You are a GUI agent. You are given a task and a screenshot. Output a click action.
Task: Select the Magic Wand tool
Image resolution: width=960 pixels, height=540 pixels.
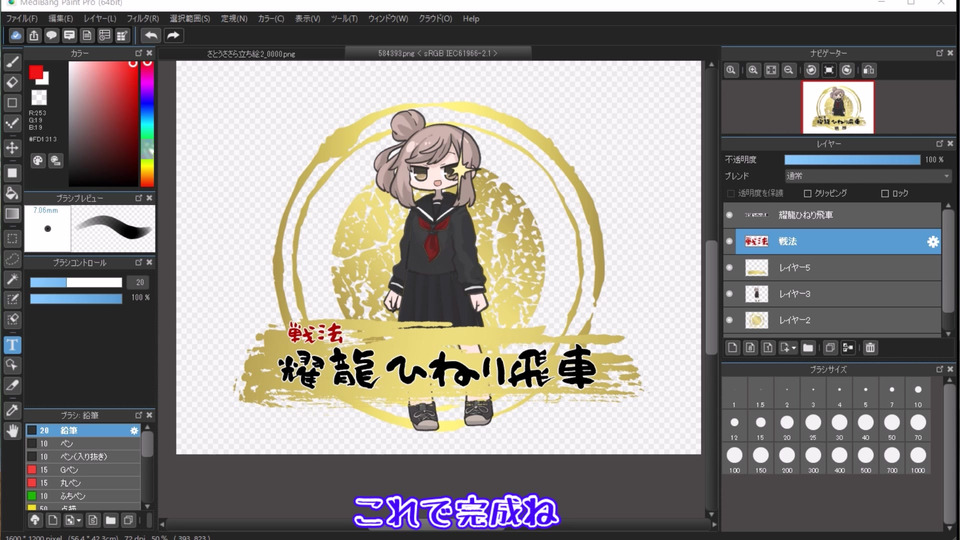click(x=12, y=279)
